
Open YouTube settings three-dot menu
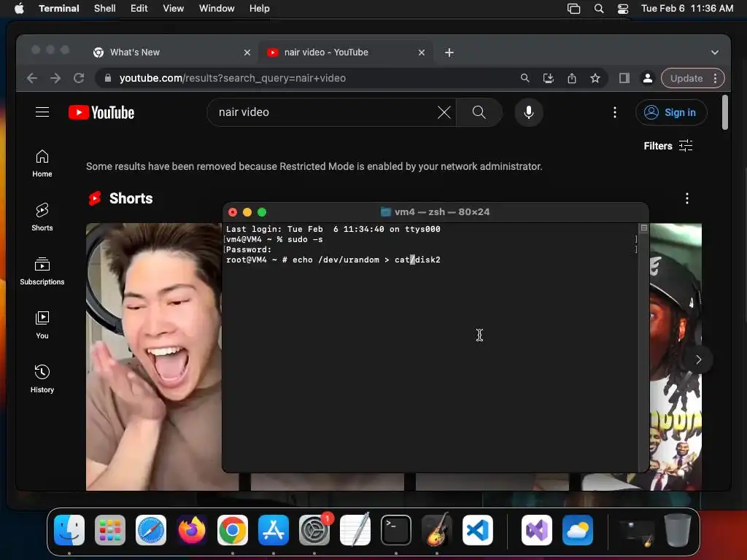[x=614, y=112]
